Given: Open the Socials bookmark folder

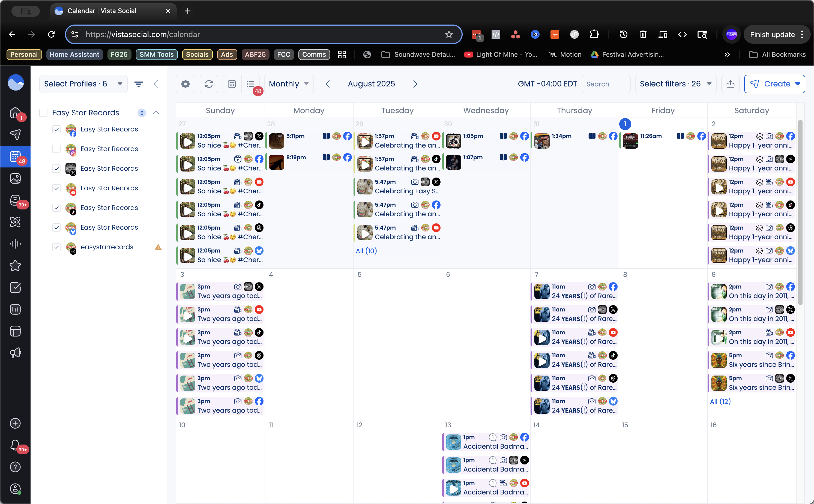Looking at the screenshot, I should 197,54.
